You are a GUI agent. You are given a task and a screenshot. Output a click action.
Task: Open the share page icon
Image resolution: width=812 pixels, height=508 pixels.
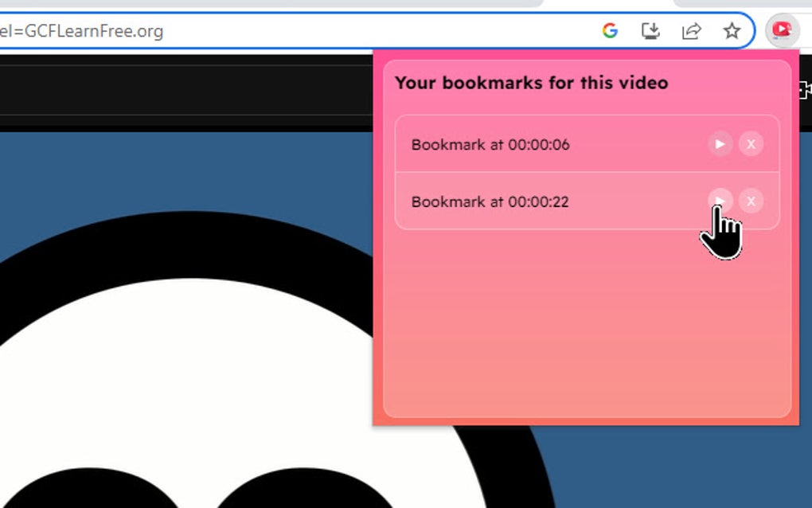(x=691, y=30)
